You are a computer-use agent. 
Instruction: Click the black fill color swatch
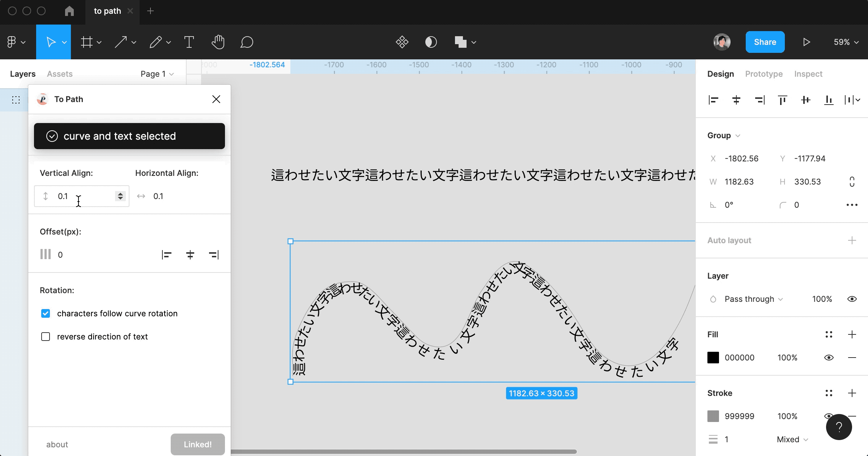tap(713, 358)
